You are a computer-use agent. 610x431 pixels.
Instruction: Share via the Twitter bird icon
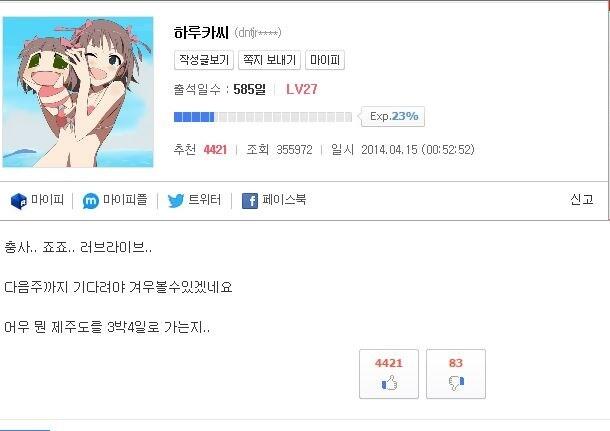175,201
